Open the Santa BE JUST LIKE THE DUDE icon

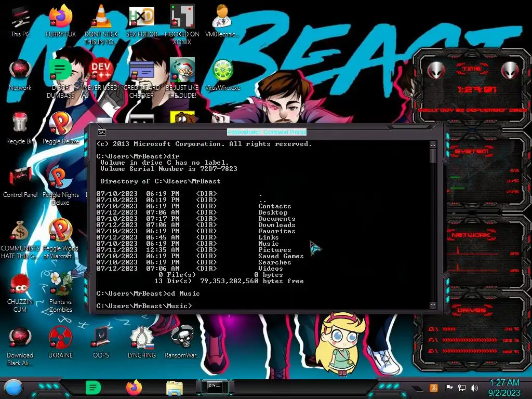[x=182, y=79]
